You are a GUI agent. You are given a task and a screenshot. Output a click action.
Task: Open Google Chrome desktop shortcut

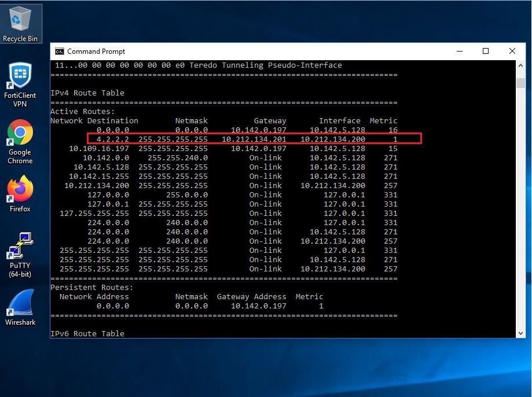point(20,142)
